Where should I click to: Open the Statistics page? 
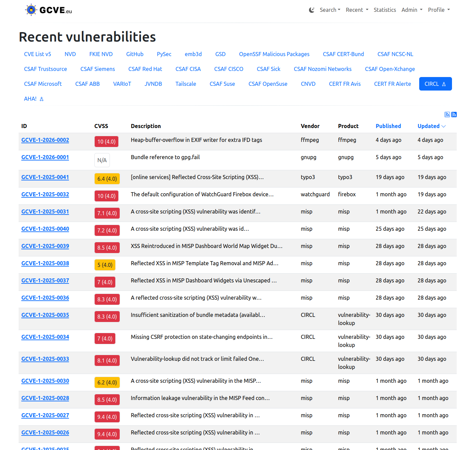click(385, 10)
